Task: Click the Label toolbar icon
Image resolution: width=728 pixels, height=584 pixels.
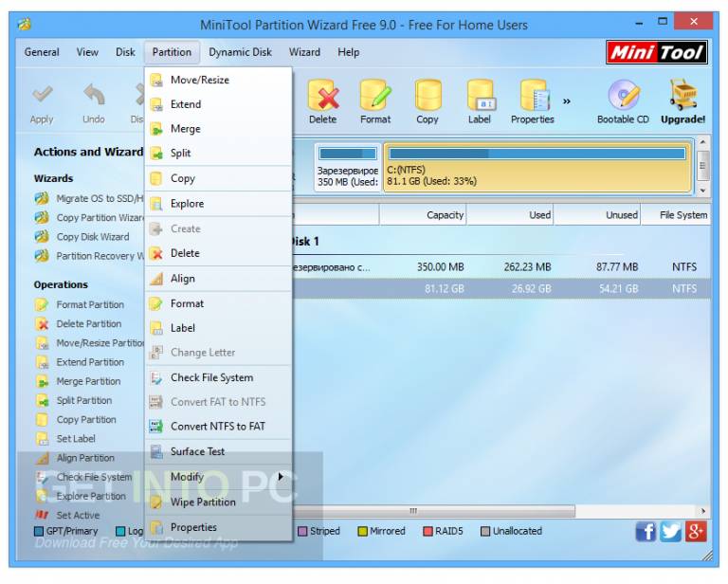Action: point(481,95)
